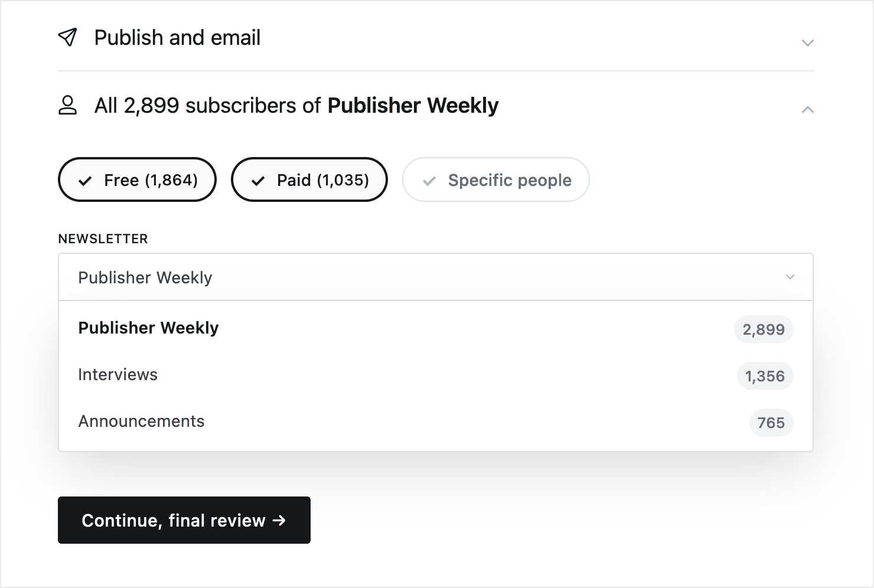The image size is (874, 588).
Task: Click the Newsletter dropdown arrow
Action: tap(790, 277)
